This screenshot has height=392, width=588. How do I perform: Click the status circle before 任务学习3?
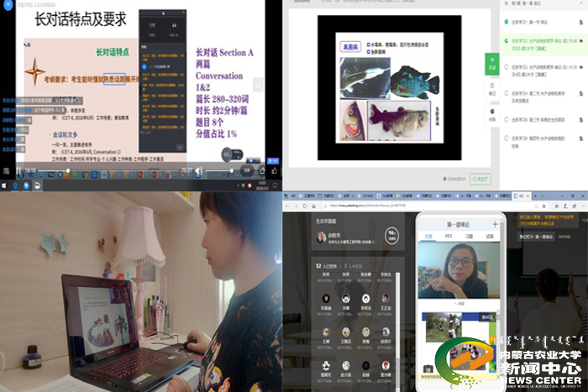click(x=507, y=67)
